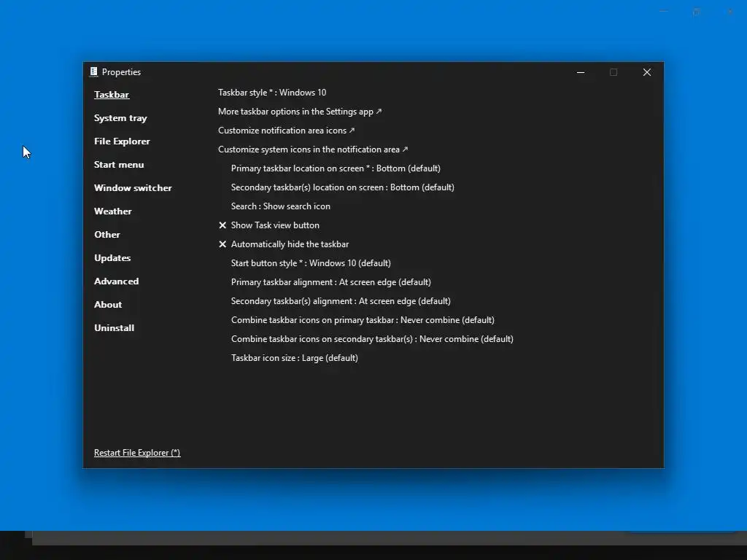Change Secondary taskbar(s) location on screen
Image resolution: width=747 pixels, height=560 pixels.
343,187
